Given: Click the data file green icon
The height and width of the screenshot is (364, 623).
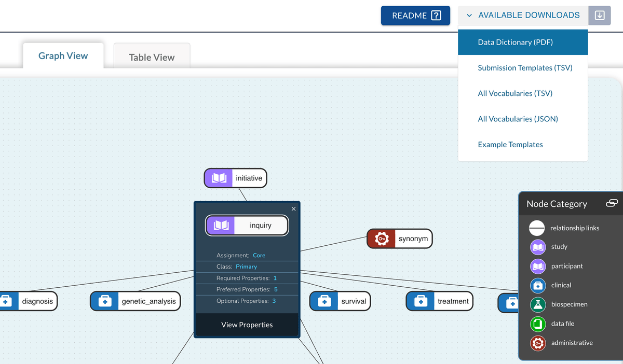Looking at the screenshot, I should pyautogui.click(x=537, y=324).
